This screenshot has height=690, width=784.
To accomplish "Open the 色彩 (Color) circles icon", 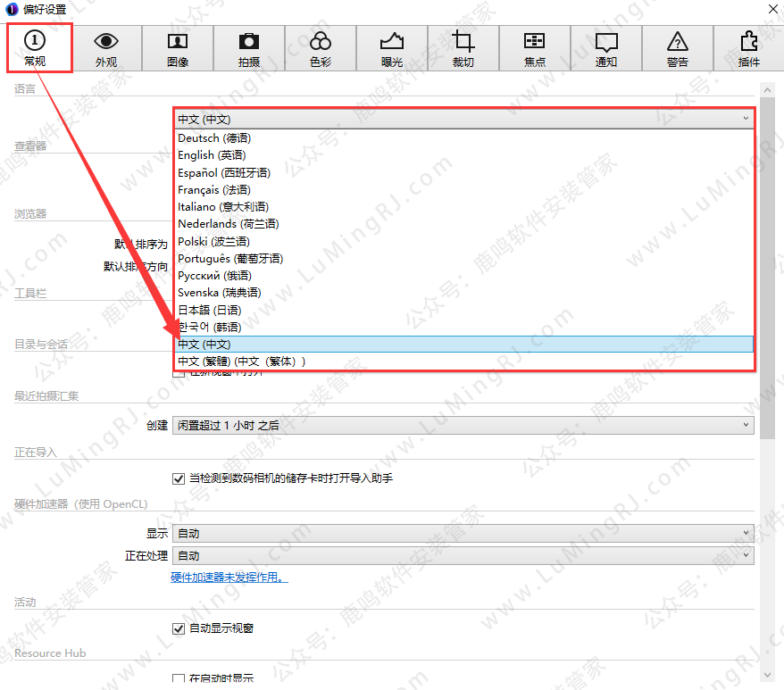I will 321,48.
